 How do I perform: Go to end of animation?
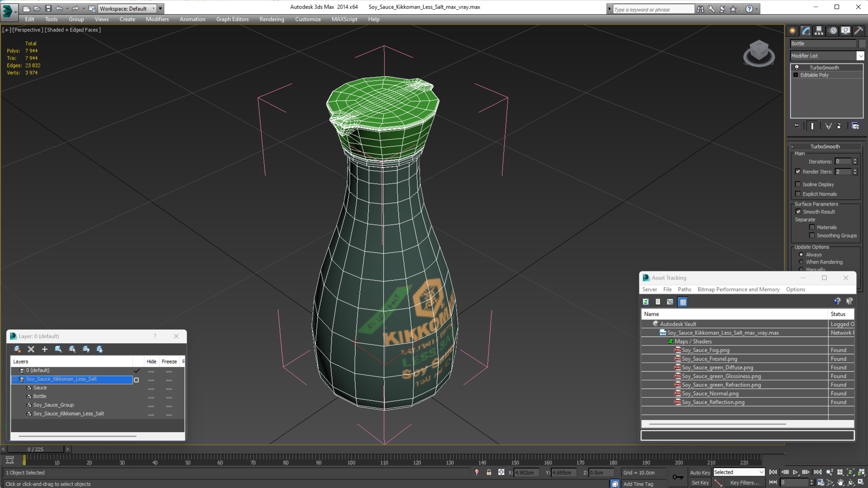[x=817, y=472]
